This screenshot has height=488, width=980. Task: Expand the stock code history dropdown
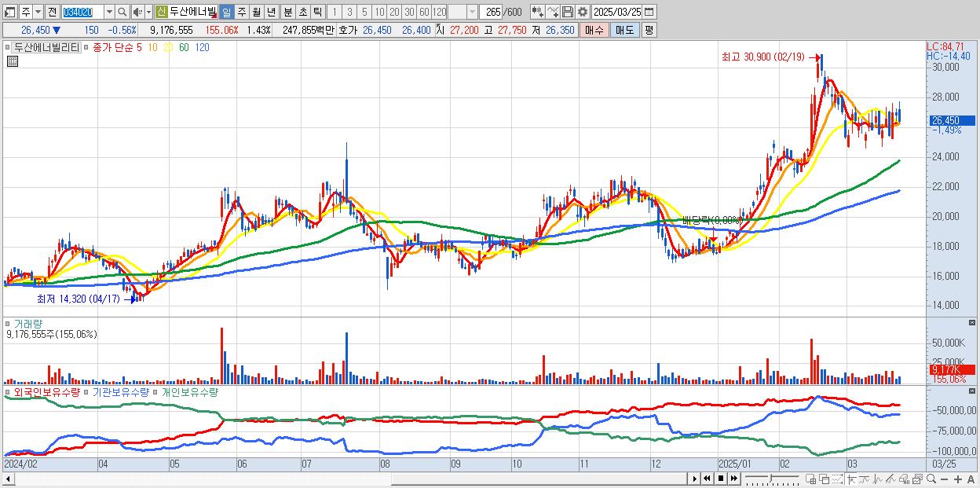(x=109, y=12)
